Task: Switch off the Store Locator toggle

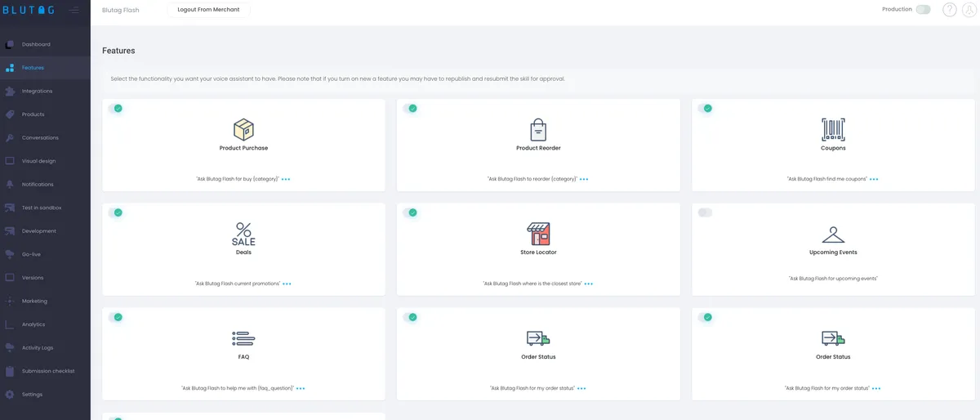Action: [x=410, y=212]
